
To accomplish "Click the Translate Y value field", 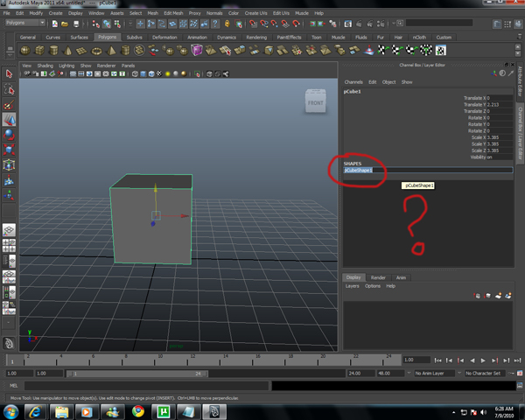I will (x=500, y=104).
